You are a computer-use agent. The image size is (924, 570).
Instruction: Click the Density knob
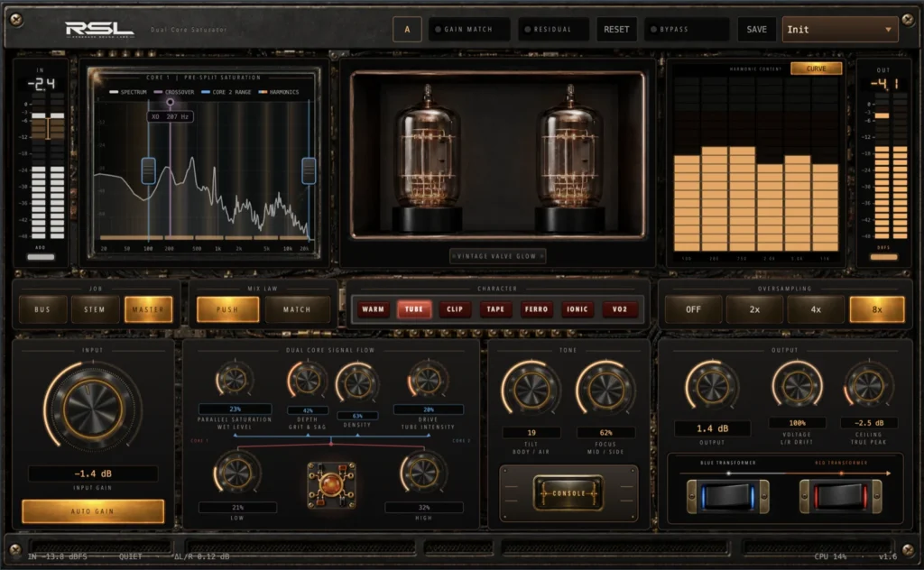(357, 384)
